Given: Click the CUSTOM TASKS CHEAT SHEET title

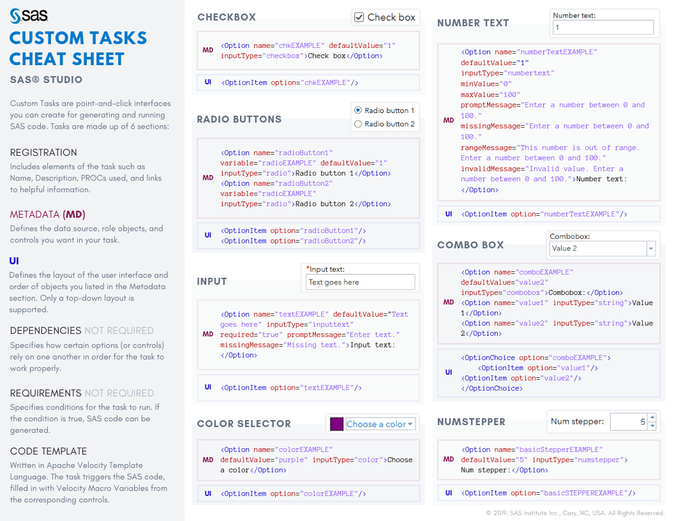Looking at the screenshot, I should click(78, 49).
